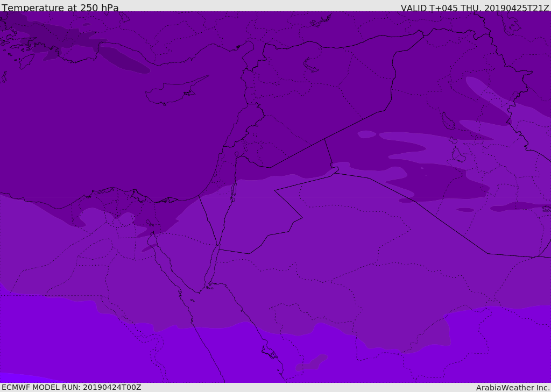
Task: Click the Lake Tharthar outline in Iraq
Action: (x=448, y=121)
